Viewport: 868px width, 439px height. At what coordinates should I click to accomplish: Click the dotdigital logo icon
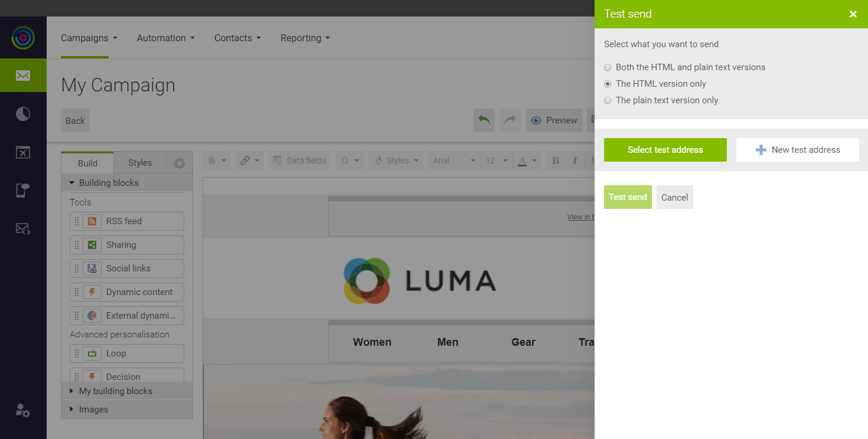pyautogui.click(x=23, y=38)
